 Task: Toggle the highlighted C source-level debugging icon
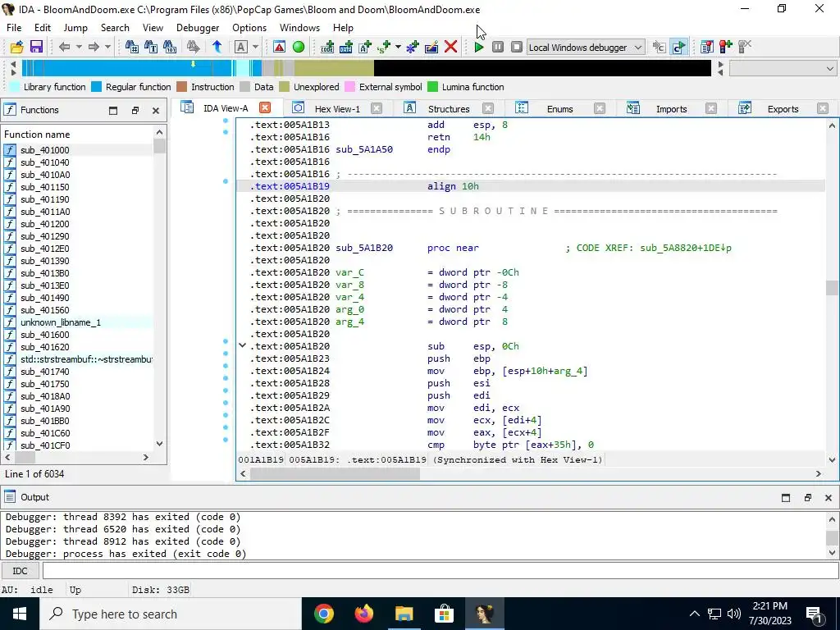(x=678, y=47)
